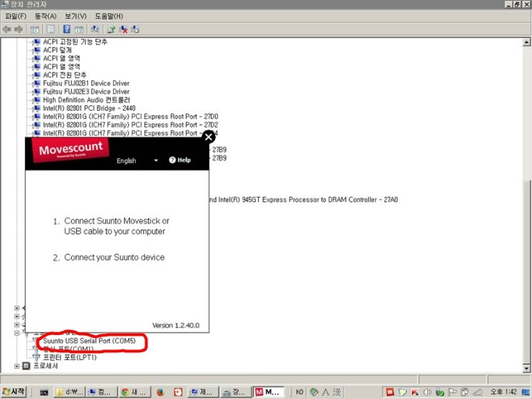Click the Help link in Movescount
This screenshot has height=399, width=532.
tap(180, 160)
